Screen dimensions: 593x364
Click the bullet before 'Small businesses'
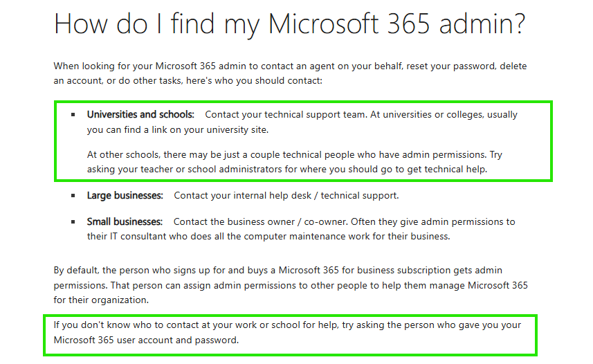click(73, 221)
